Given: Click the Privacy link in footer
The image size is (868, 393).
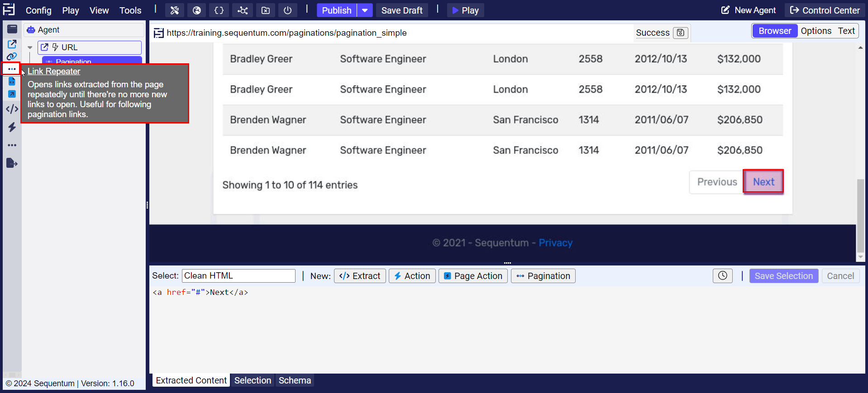Looking at the screenshot, I should click(x=555, y=243).
